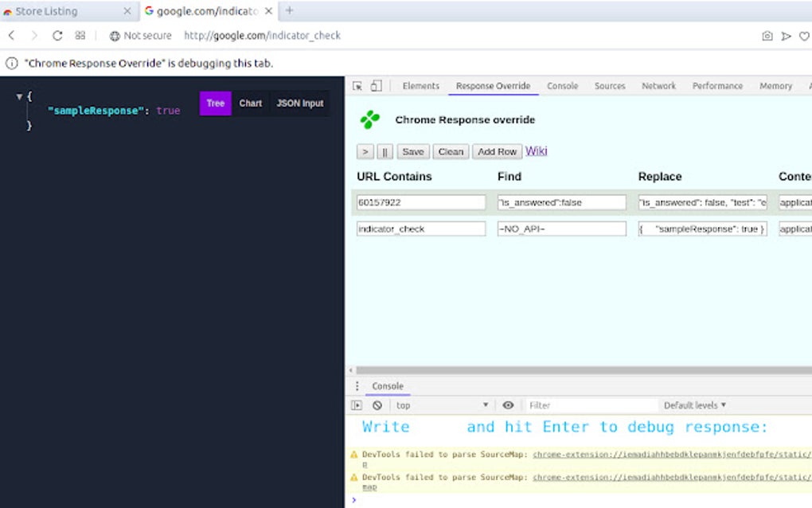The width and height of the screenshot is (812, 508).
Task: Toggle the device toolbar icon
Action: point(377,85)
